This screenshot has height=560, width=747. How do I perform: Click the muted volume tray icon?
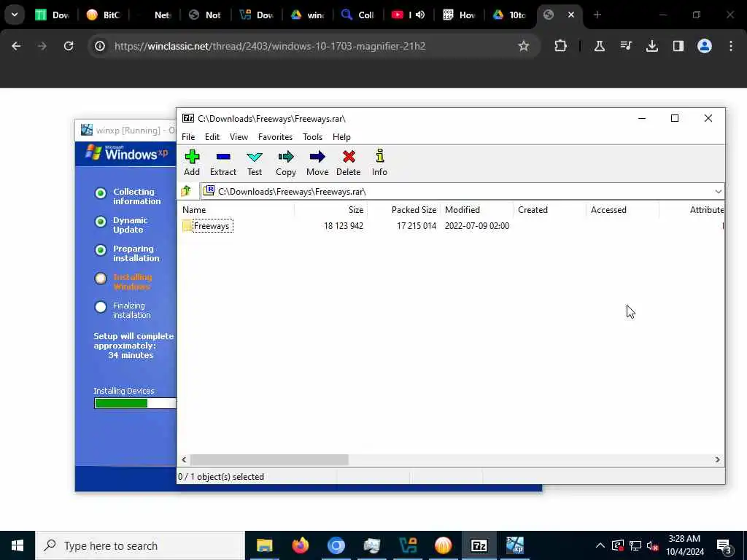pyautogui.click(x=652, y=545)
